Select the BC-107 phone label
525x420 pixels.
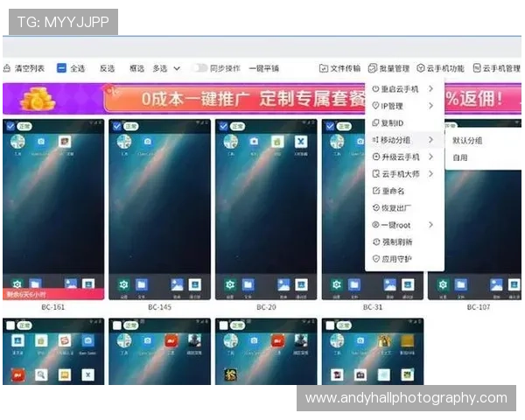(x=479, y=307)
